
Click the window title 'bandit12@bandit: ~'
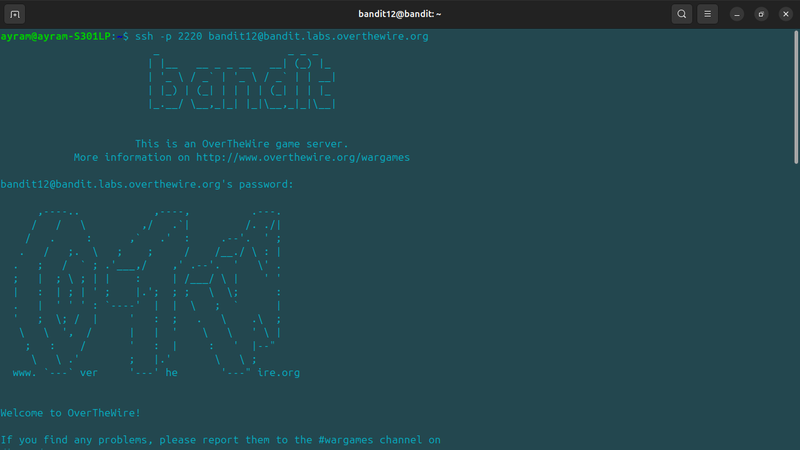[400, 14]
